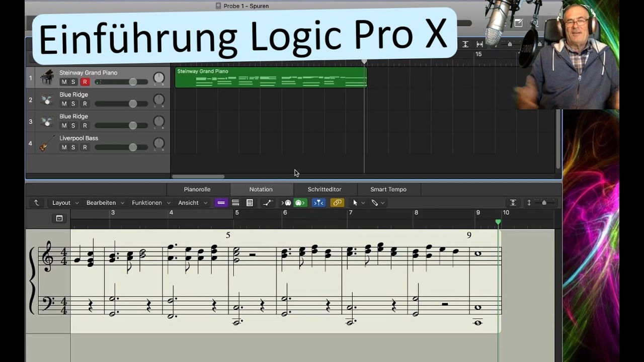Open the Layout dropdown menu
Screen dimensions: 644x362
click(65, 203)
